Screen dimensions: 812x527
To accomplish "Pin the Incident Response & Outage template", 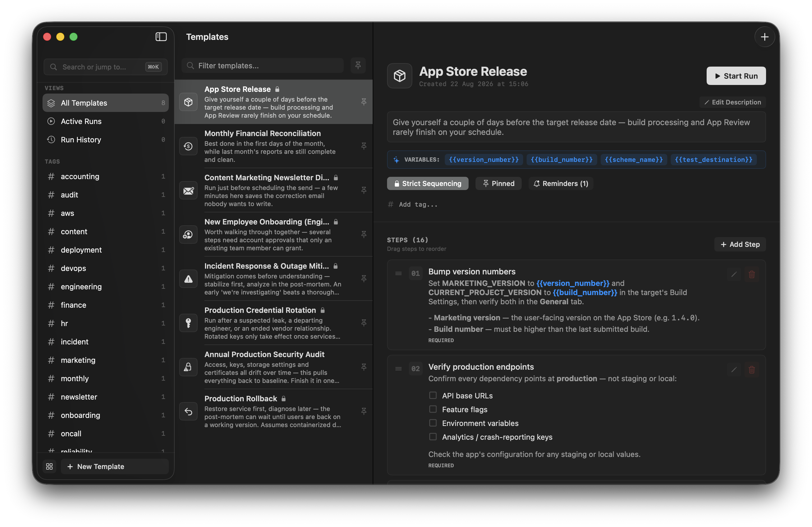I will (364, 279).
